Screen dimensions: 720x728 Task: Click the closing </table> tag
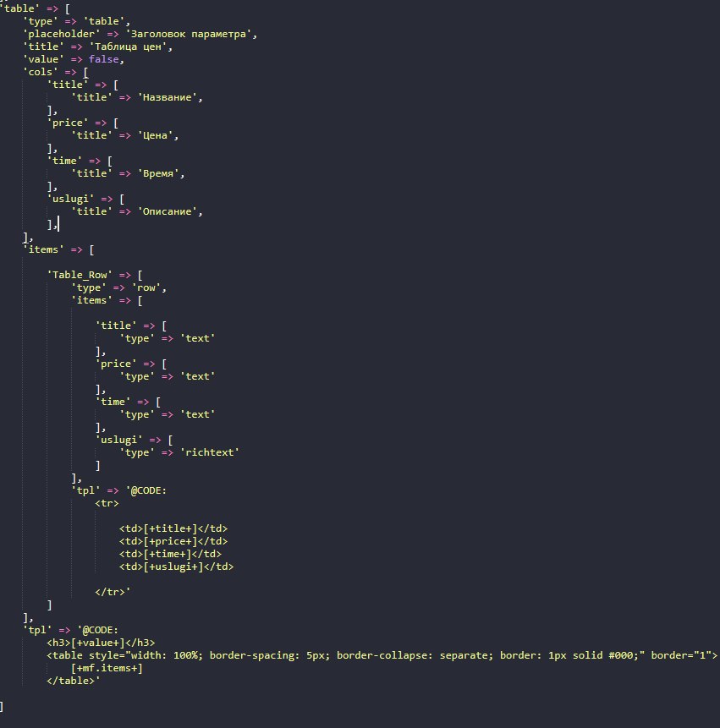[70, 681]
